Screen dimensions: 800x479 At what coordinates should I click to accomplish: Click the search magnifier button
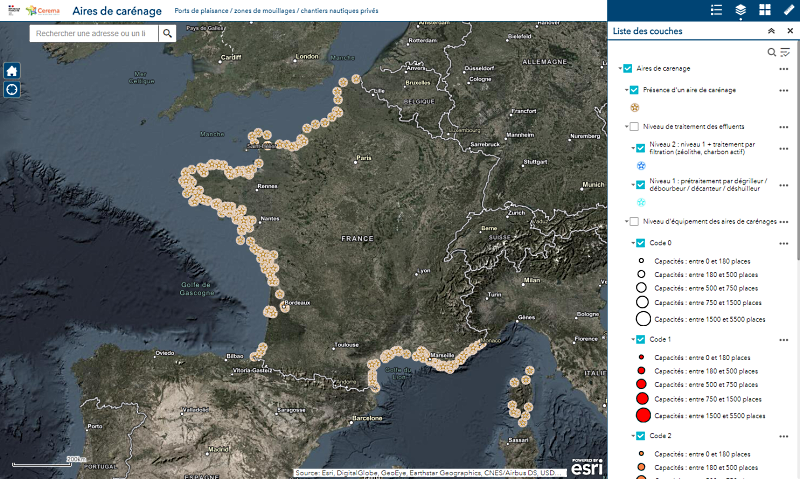(167, 34)
